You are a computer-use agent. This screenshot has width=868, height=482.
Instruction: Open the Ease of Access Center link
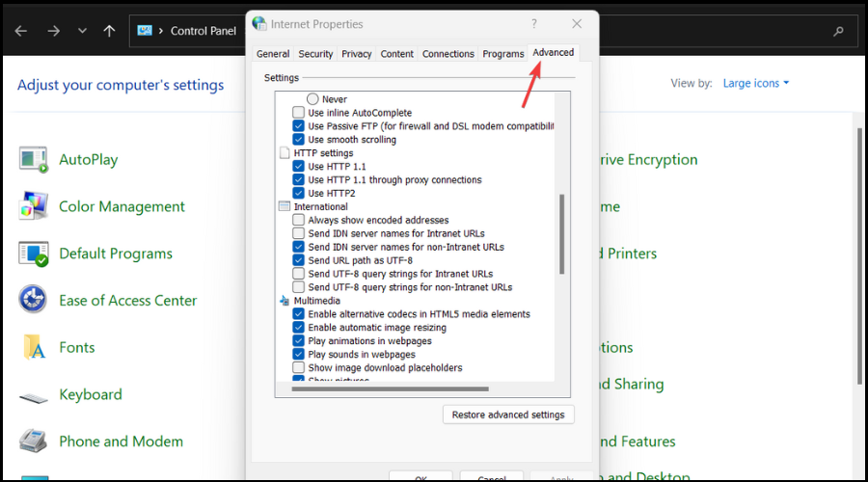click(128, 301)
